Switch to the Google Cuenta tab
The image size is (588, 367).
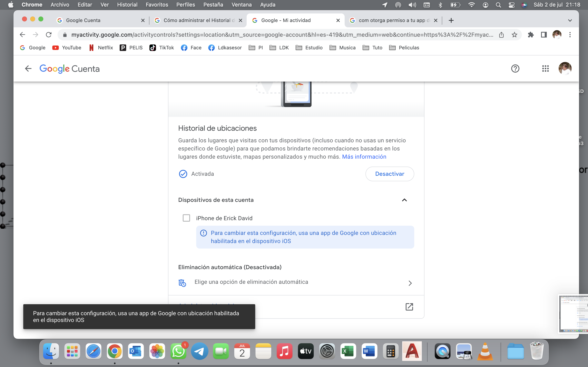coord(83,20)
